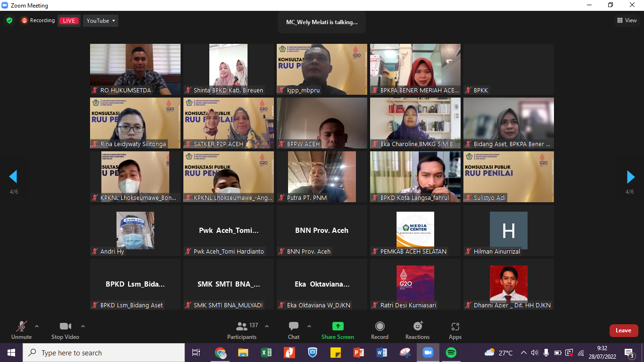Open the Chat panel
The image size is (644, 362).
click(293, 330)
